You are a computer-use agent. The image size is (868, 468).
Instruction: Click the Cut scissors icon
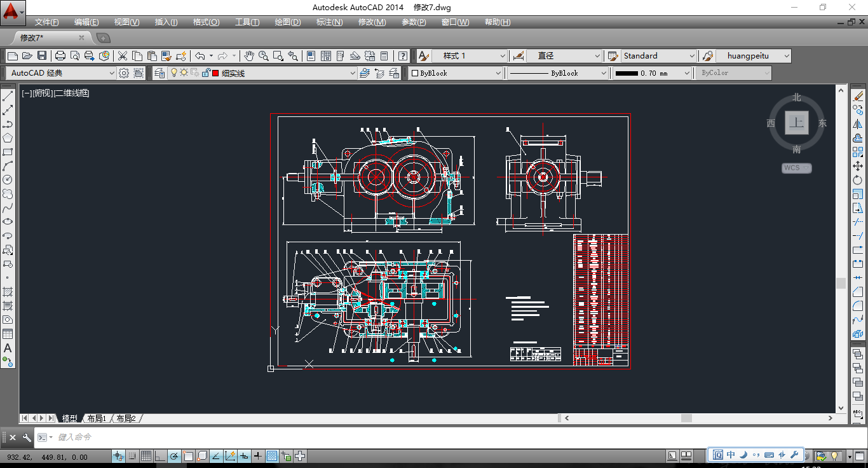pos(122,56)
